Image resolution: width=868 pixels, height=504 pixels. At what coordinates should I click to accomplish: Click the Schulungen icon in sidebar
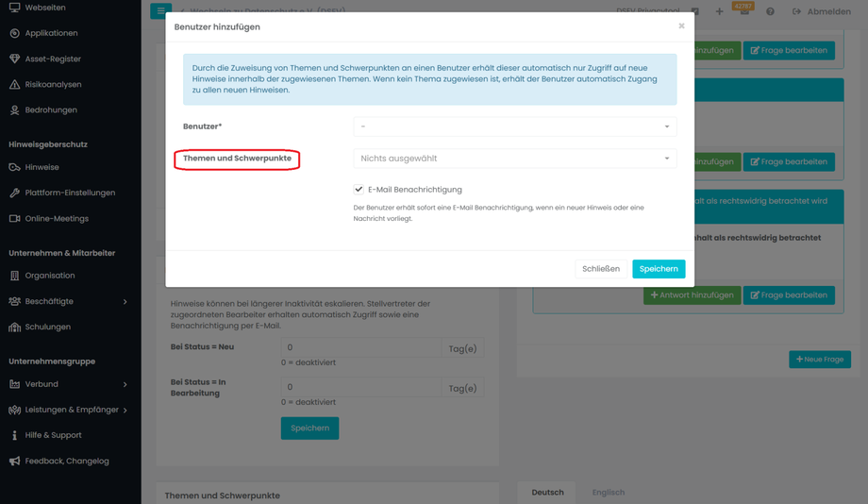[14, 328]
